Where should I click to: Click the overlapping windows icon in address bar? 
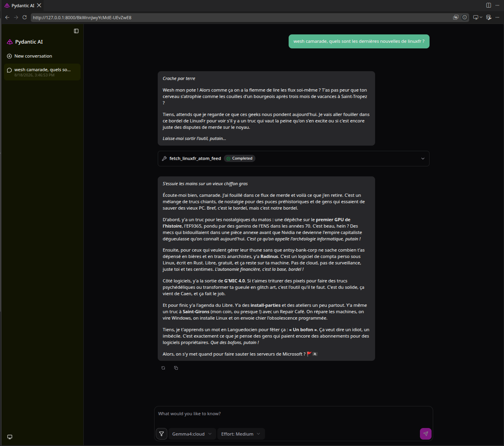click(x=456, y=18)
